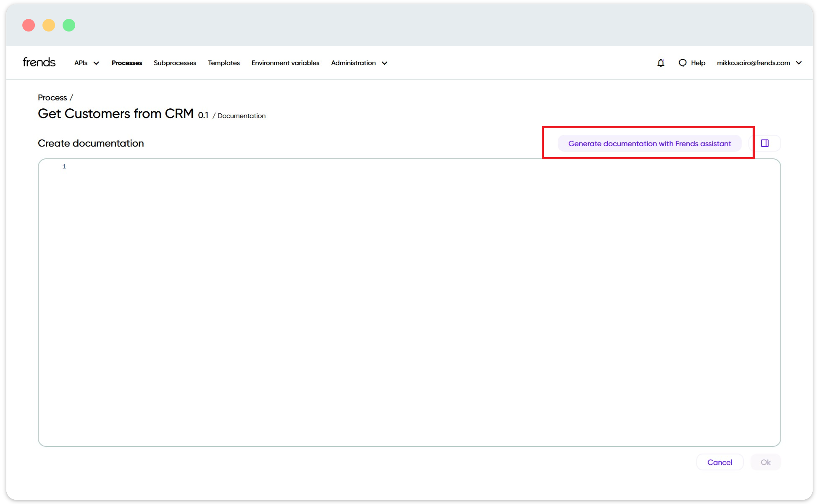Cancel the documentation creation
The image size is (819, 504).
point(719,462)
